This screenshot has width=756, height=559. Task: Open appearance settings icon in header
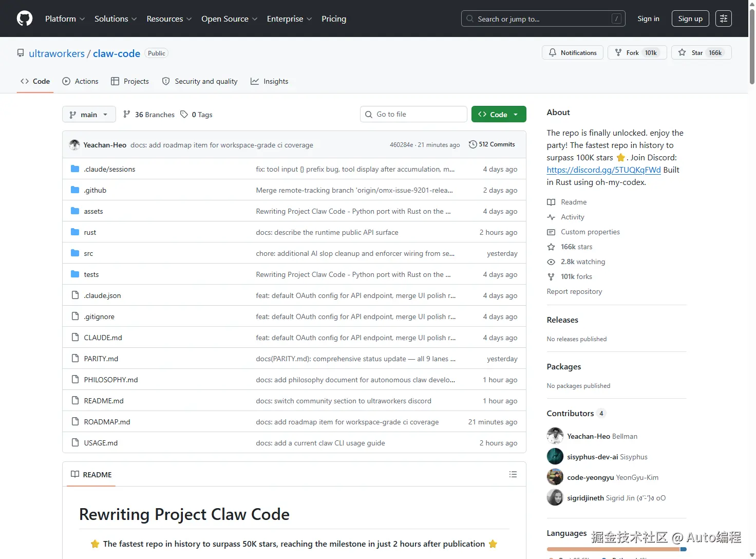pos(724,18)
